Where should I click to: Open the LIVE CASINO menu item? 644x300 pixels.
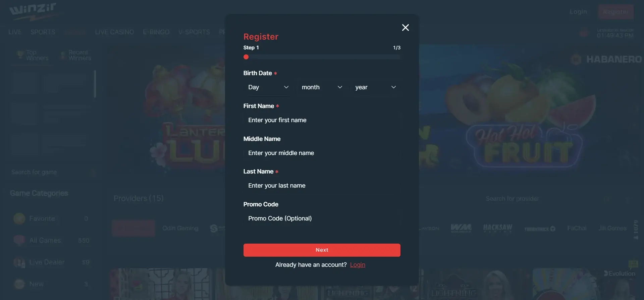114,32
